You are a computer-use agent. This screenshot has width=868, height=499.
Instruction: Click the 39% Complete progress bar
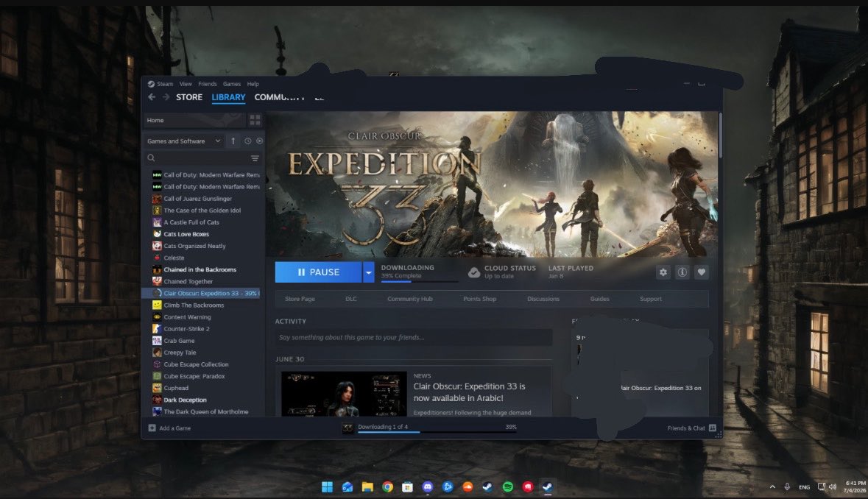tap(420, 282)
